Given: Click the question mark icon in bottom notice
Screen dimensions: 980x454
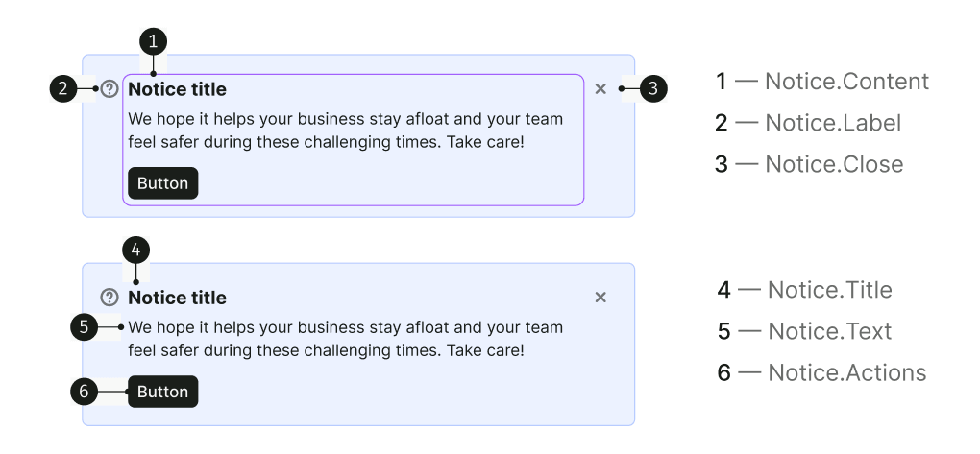Looking at the screenshot, I should pyautogui.click(x=110, y=298).
